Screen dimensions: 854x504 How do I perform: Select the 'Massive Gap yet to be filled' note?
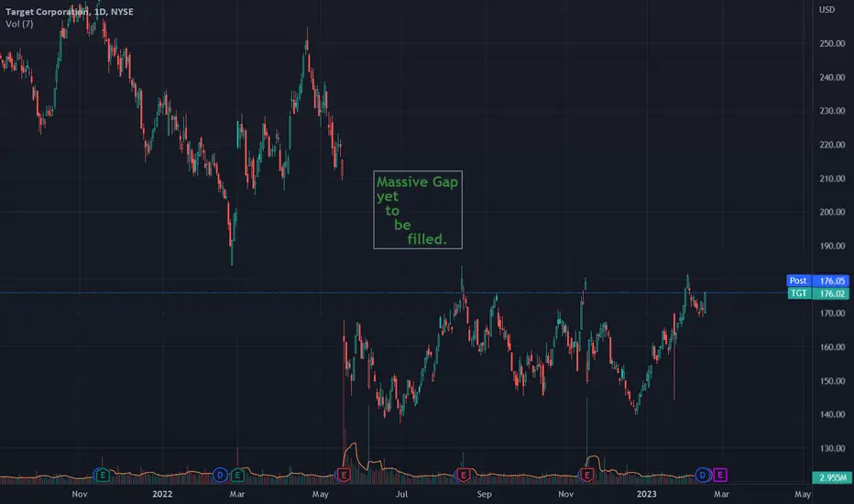(418, 210)
